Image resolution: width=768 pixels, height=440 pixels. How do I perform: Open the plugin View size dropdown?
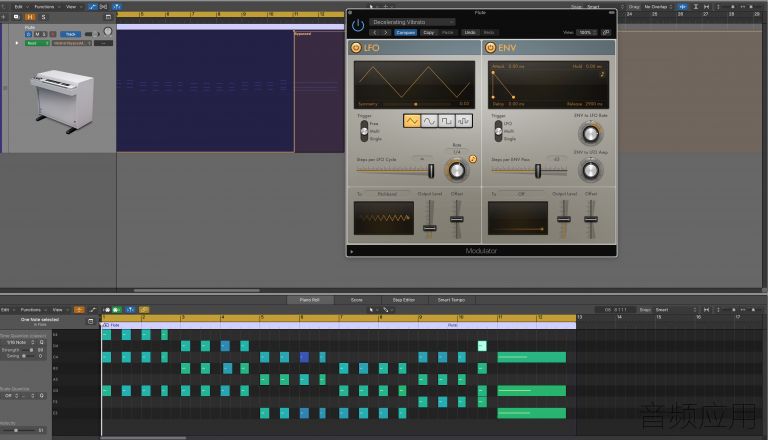pyautogui.click(x=586, y=32)
